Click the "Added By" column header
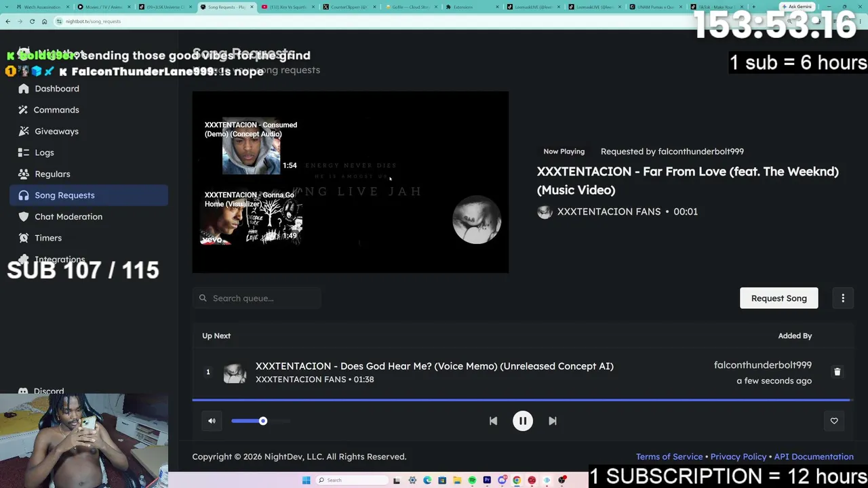 tap(795, 336)
